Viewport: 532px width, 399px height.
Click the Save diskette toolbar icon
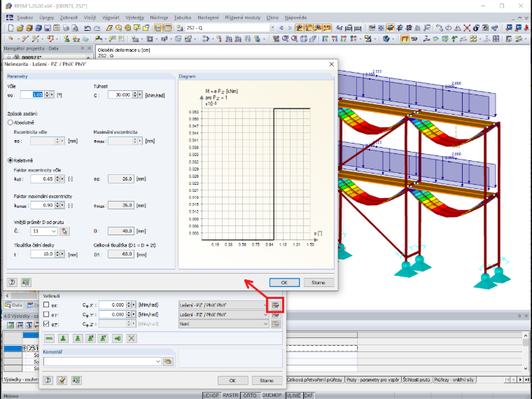point(48,28)
